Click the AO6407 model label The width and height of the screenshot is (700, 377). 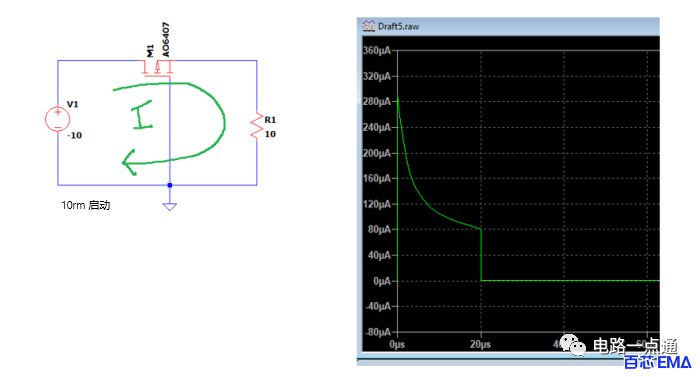[x=166, y=40]
